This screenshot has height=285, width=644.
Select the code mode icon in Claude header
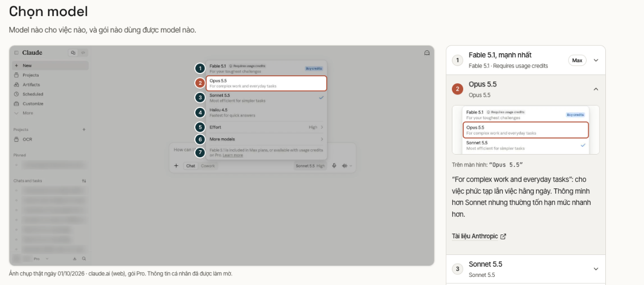pos(83,53)
